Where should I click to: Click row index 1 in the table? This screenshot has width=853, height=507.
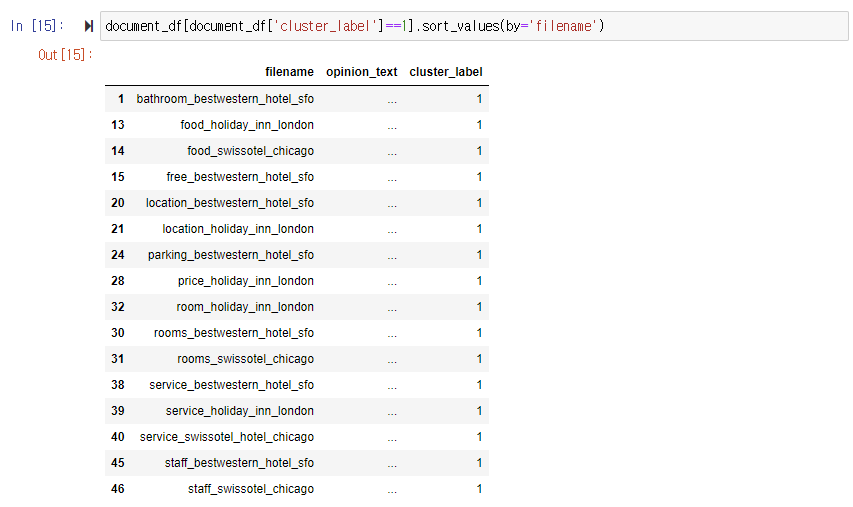click(121, 99)
